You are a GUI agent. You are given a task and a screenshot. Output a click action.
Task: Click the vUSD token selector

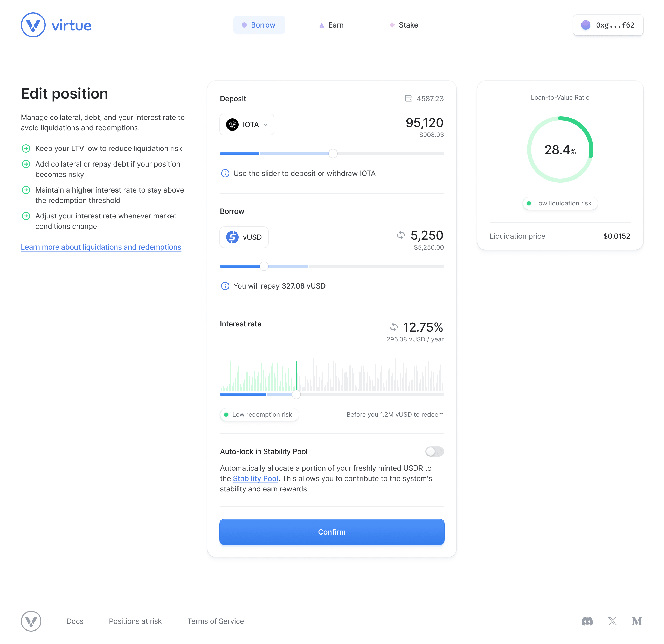[244, 237]
